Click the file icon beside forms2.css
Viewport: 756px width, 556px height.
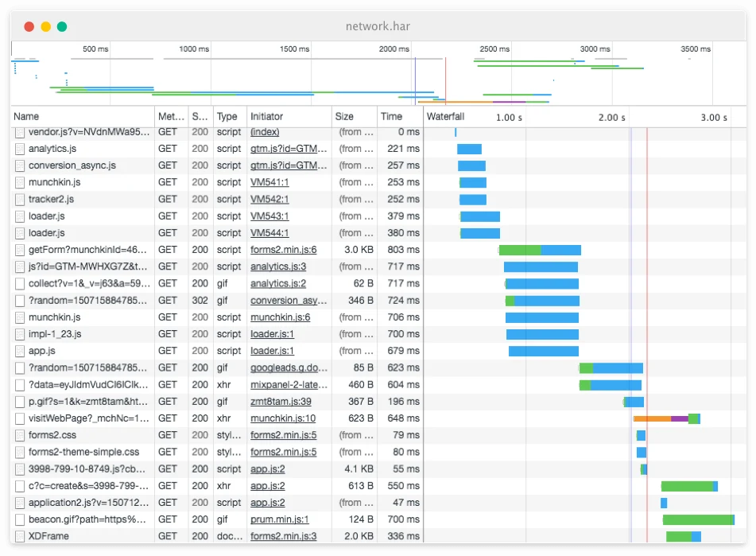pos(20,435)
